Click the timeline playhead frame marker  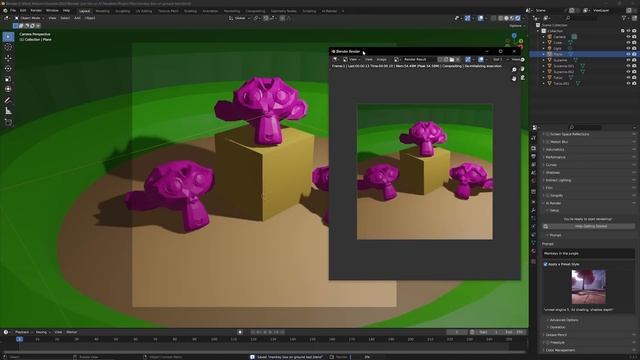coord(19,339)
